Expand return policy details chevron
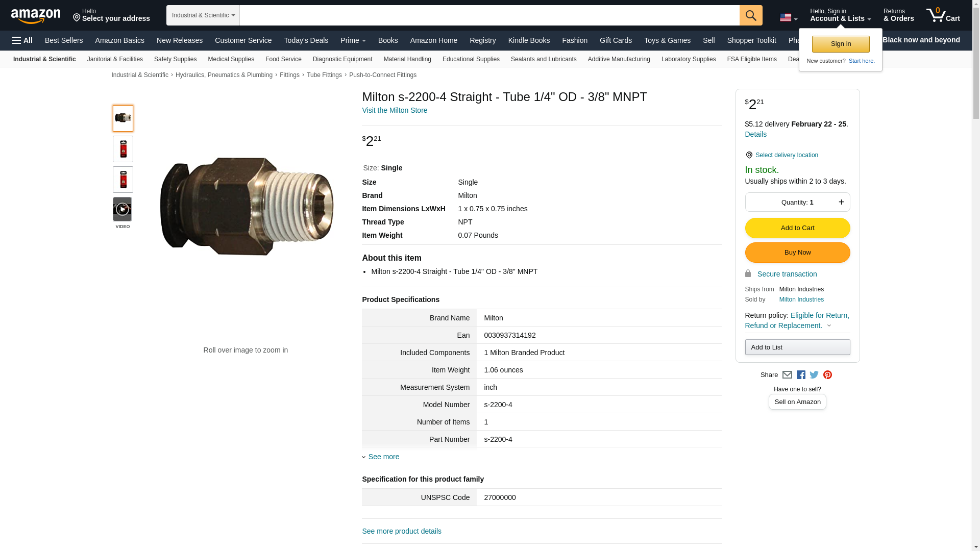This screenshot has height=551, width=980. 829,325
